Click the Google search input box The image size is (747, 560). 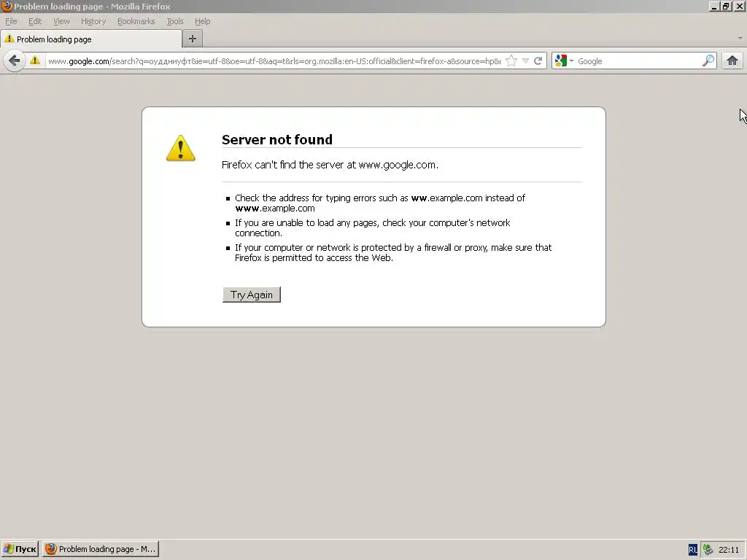638,61
